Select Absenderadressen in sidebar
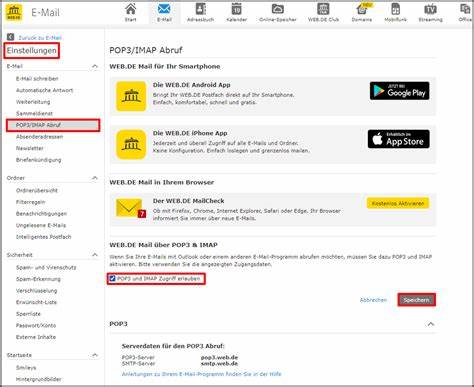Screen dimensions: 474x387 39,137
